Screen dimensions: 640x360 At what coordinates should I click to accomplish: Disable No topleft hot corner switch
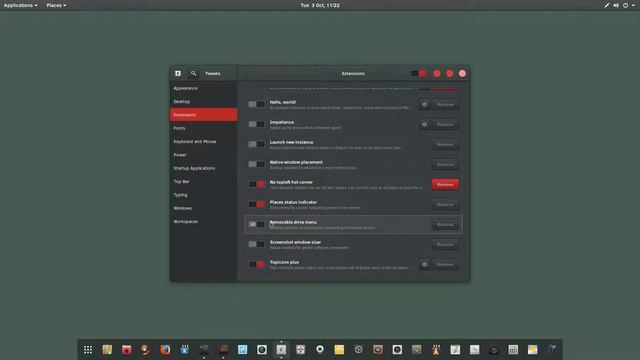click(x=257, y=184)
